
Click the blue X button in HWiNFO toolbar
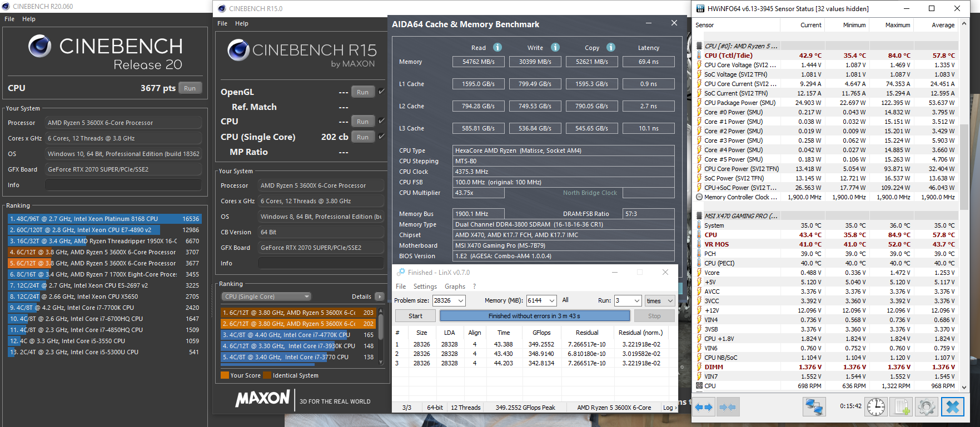(x=952, y=407)
